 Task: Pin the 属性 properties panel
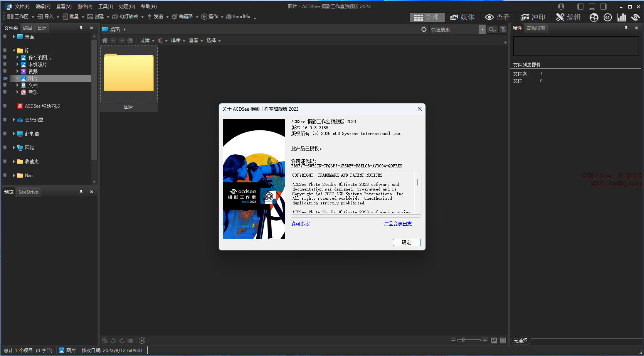pyautogui.click(x=626, y=28)
